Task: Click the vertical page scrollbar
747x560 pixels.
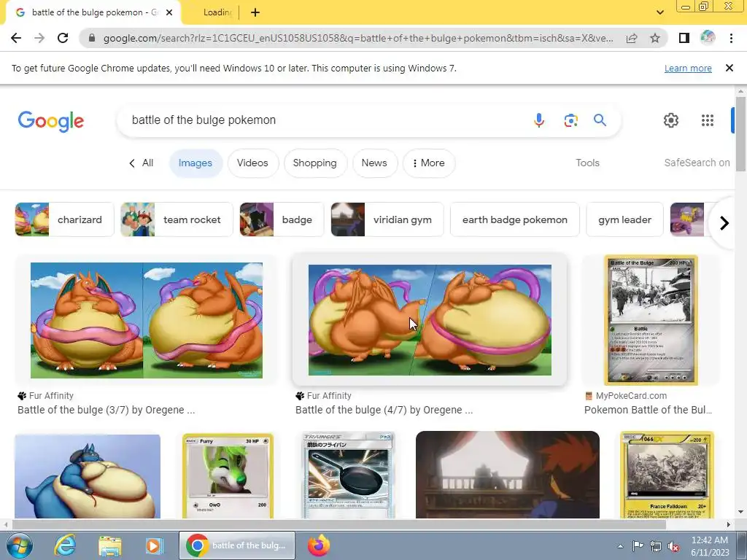Action: tap(740, 133)
